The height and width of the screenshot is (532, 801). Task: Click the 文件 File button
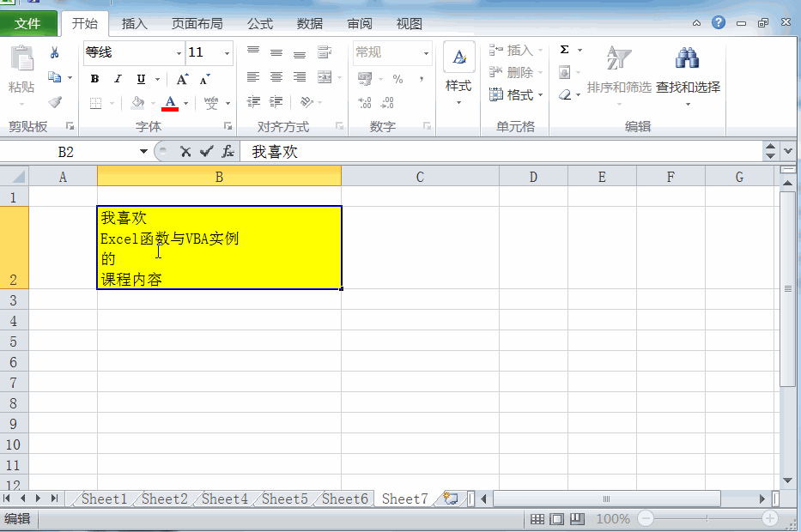click(27, 24)
